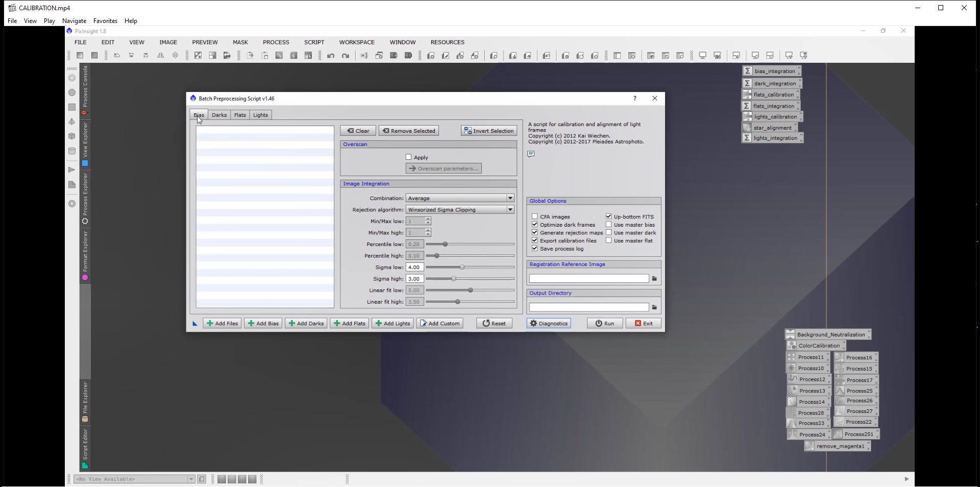Enable the CFA images checkbox
This screenshot has height=487, width=980.
[x=535, y=216]
